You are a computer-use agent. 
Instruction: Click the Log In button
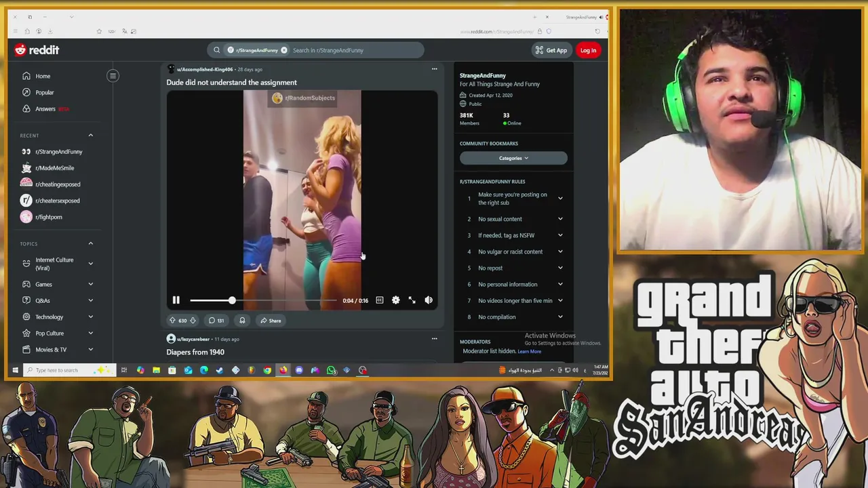(588, 50)
